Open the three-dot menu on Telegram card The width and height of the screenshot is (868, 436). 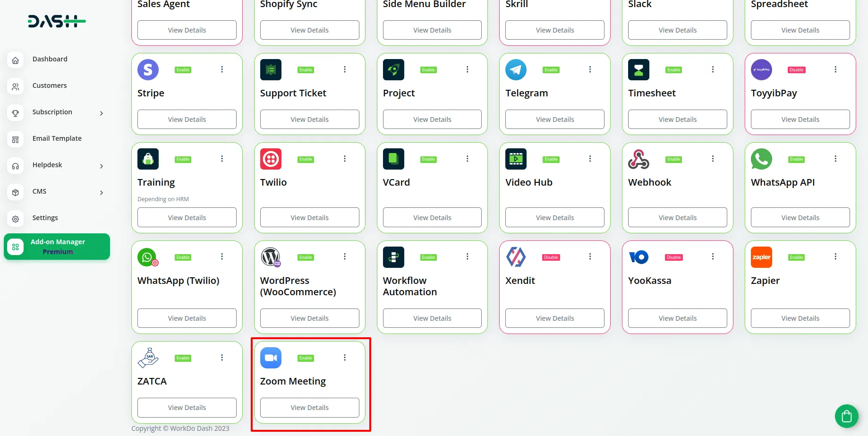[x=590, y=69]
